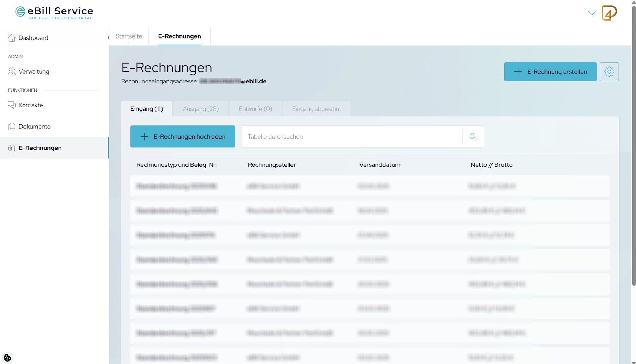
Task: Click the Verwaltung users icon
Action: point(12,71)
